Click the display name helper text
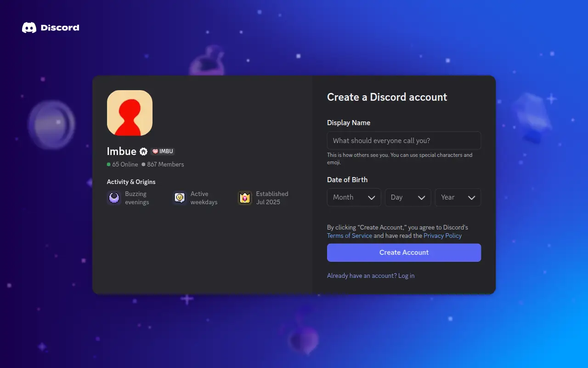588x368 pixels. [400, 159]
